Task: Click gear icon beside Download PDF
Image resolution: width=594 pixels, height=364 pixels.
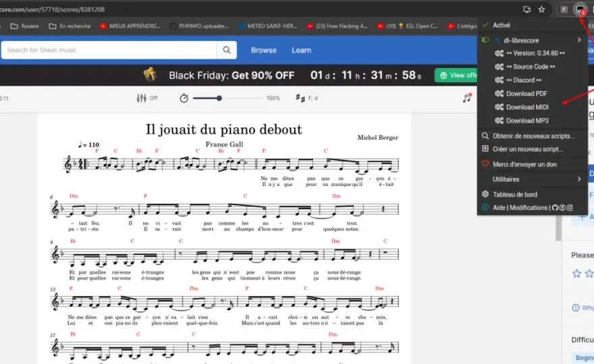Action: click(x=500, y=94)
